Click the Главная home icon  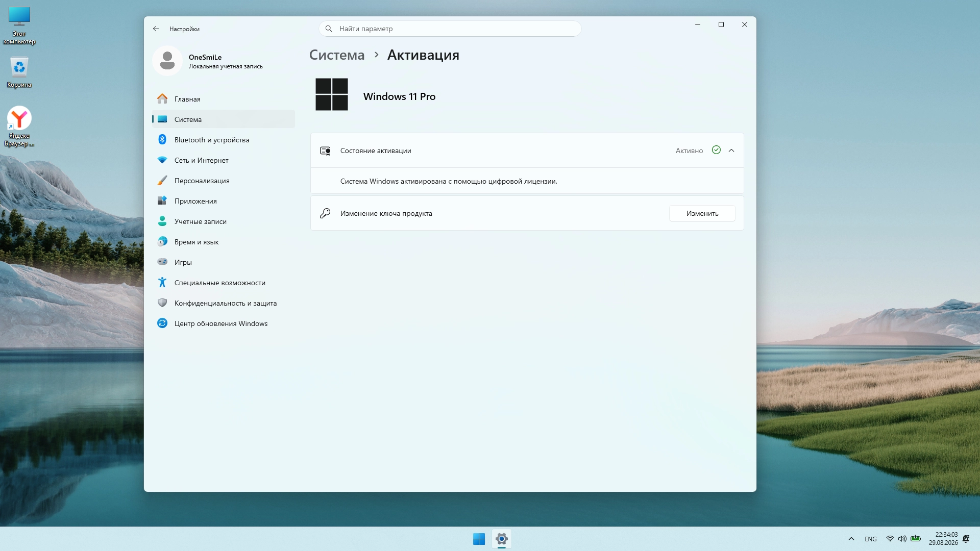[162, 99]
